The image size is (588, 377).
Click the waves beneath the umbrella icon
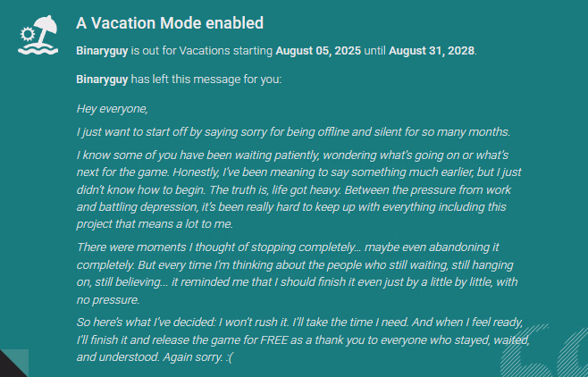click(x=38, y=49)
